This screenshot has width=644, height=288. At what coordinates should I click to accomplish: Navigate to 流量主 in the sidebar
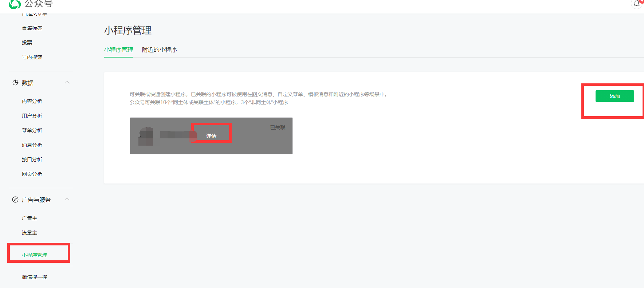(30, 233)
